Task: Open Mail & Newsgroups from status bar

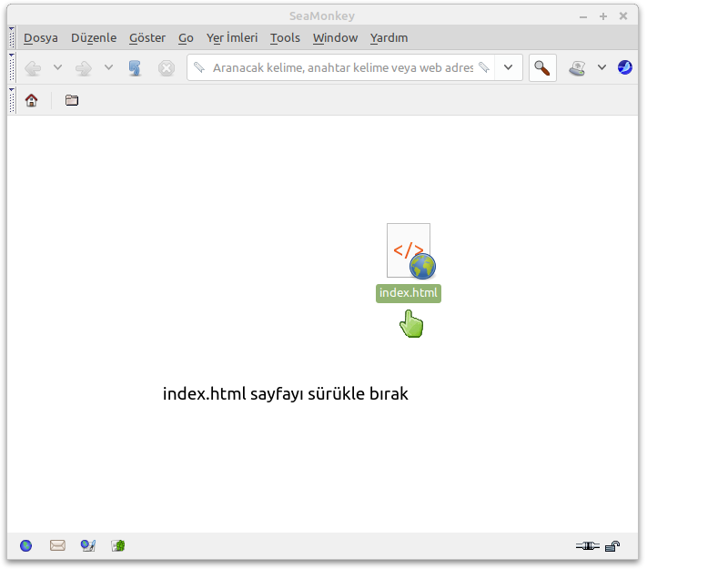Action: 57,545
